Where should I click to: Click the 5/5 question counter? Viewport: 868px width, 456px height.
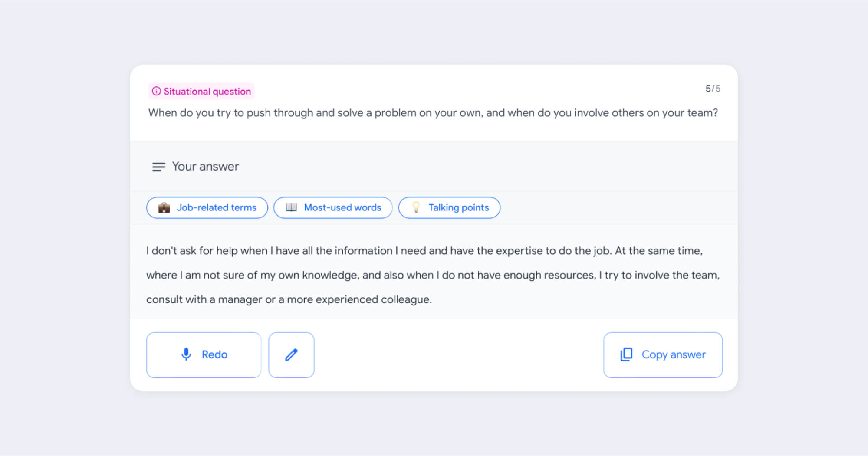pos(713,89)
